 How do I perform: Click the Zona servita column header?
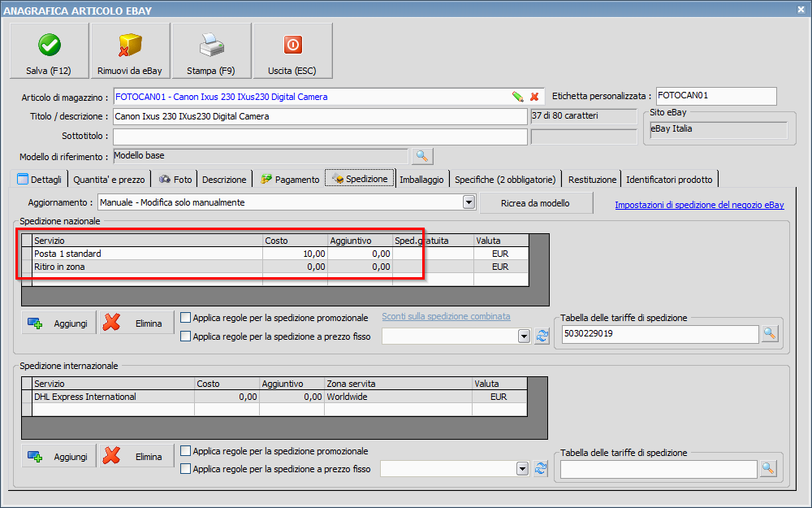(398, 384)
